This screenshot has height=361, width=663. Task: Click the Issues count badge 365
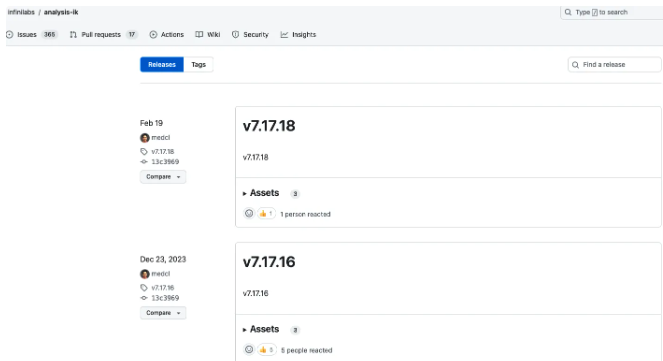pos(49,35)
